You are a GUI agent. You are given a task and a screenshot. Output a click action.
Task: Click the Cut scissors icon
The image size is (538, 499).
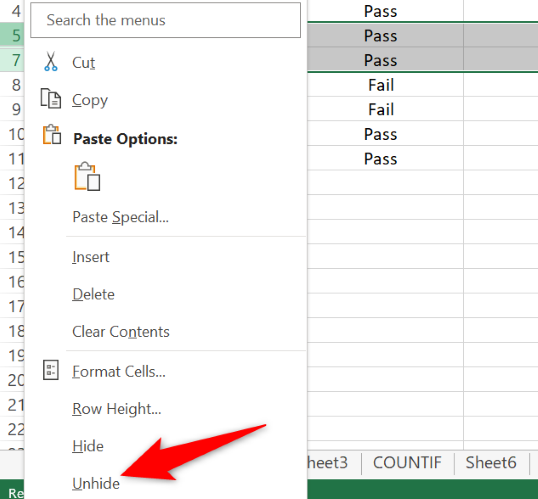51,61
